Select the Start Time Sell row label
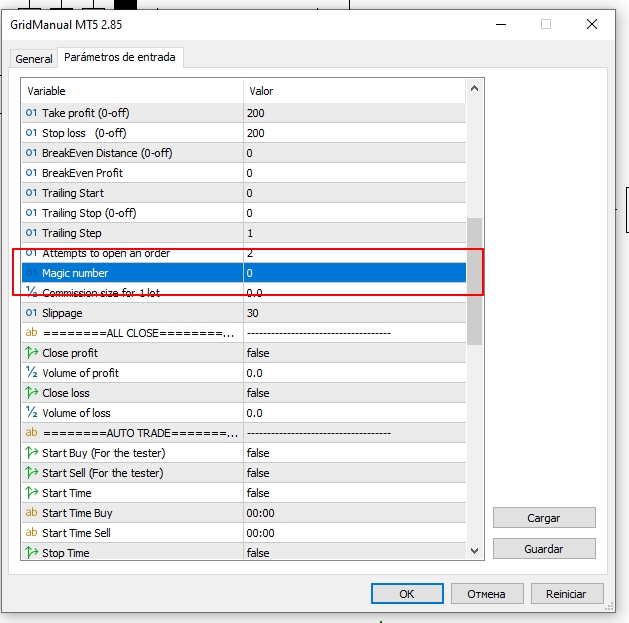The image size is (629, 623). (x=76, y=533)
